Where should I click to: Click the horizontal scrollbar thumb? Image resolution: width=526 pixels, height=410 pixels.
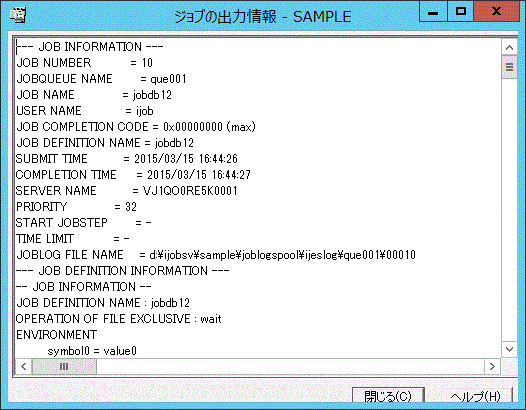pos(64,366)
